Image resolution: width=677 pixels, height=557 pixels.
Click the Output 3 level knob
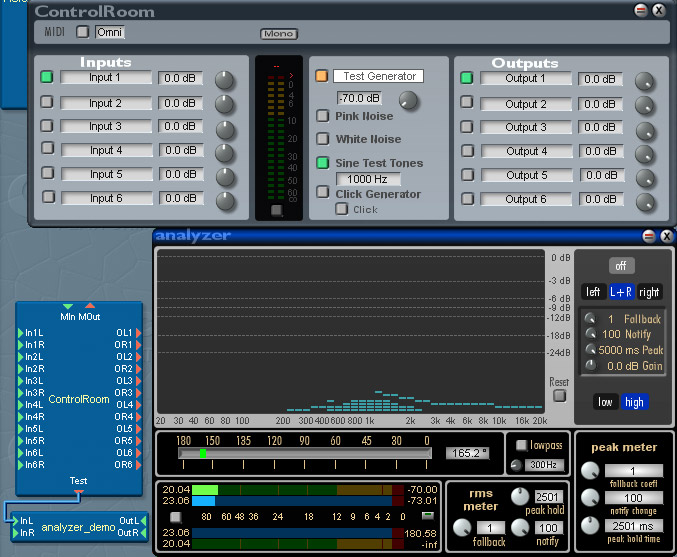645,130
